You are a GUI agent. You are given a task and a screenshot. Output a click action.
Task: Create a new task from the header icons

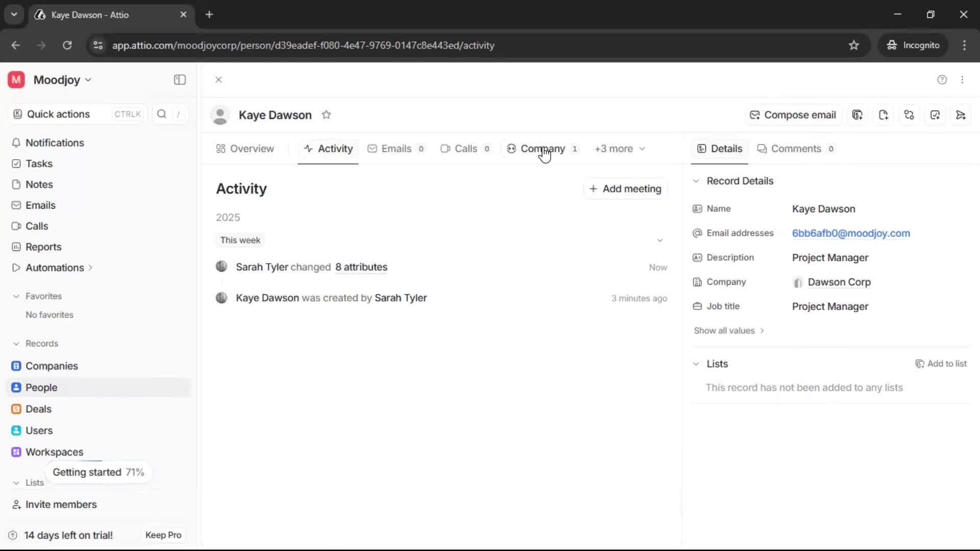click(x=935, y=115)
